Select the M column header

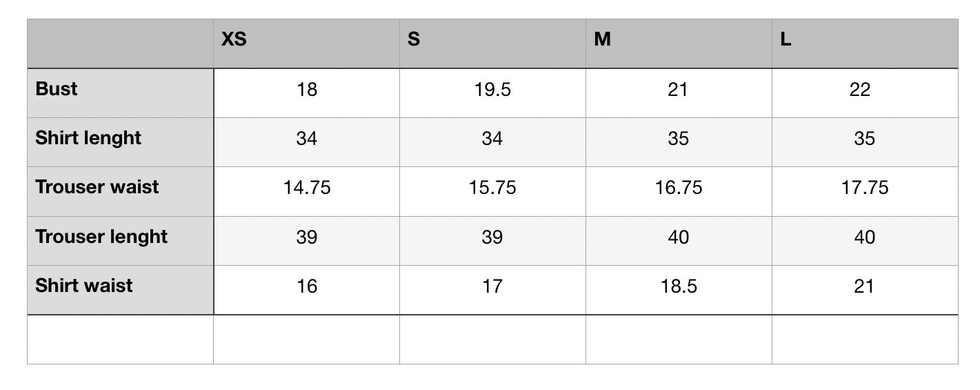679,43
